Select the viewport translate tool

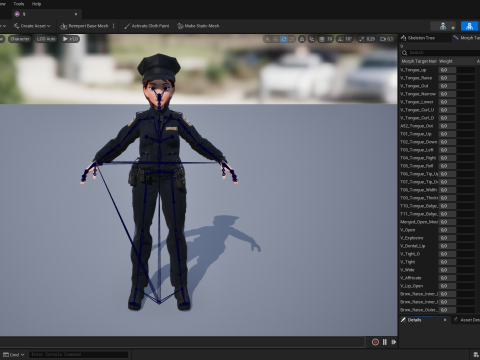[276, 39]
